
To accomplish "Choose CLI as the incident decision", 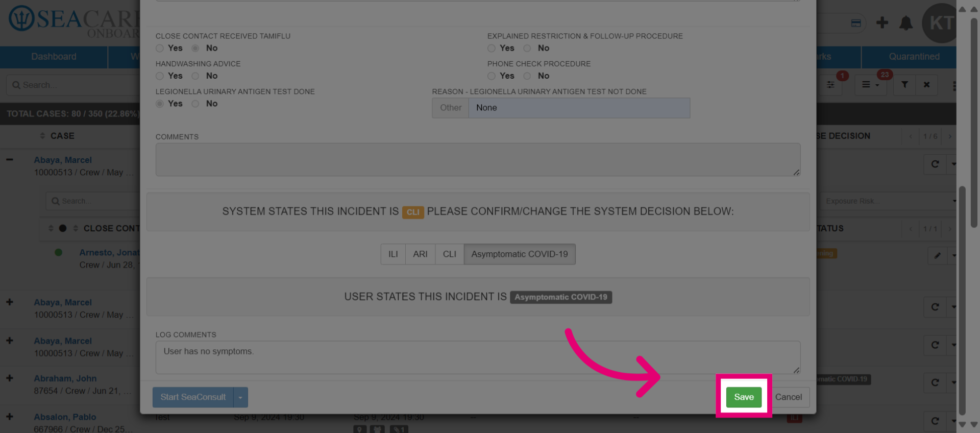I will coord(449,254).
